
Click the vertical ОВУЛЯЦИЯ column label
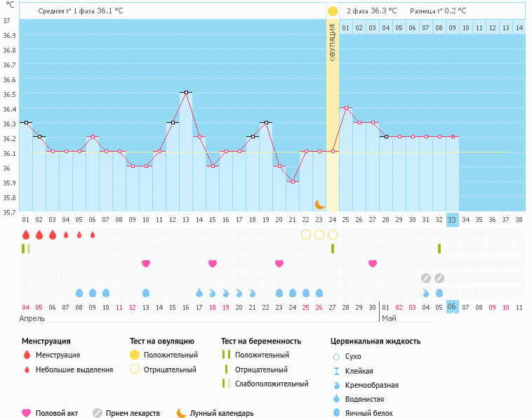click(333, 42)
